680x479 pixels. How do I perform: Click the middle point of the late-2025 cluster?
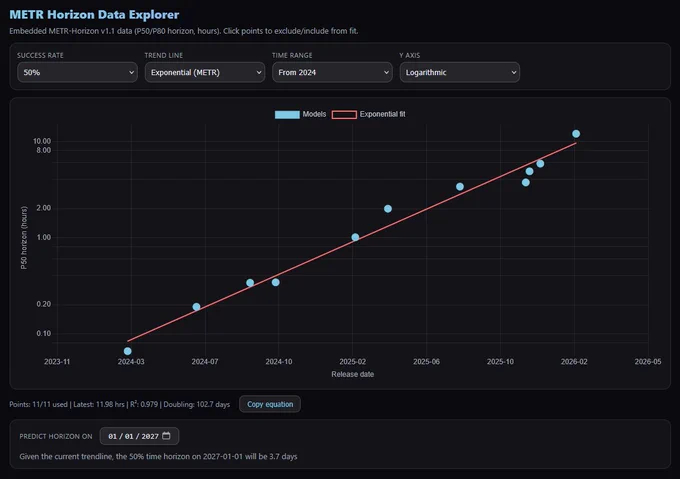pos(530,171)
